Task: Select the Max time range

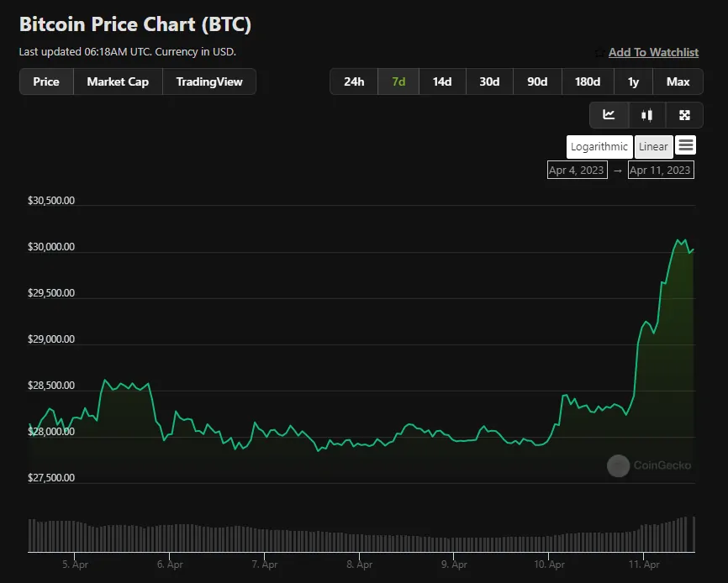Action: click(678, 81)
